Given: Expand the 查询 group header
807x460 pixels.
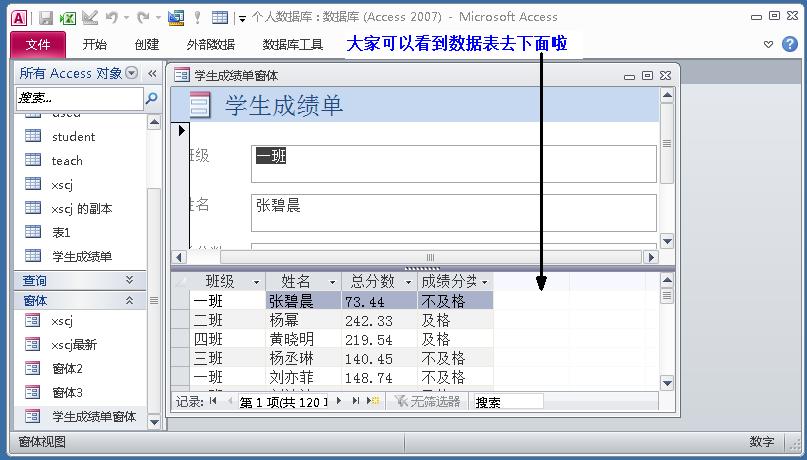Looking at the screenshot, I should pos(80,280).
